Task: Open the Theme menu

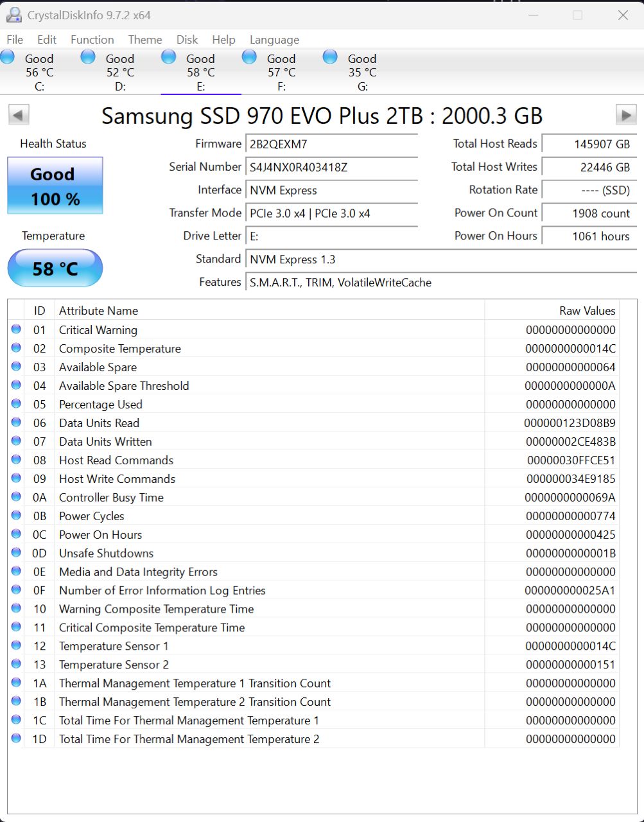Action: click(144, 40)
